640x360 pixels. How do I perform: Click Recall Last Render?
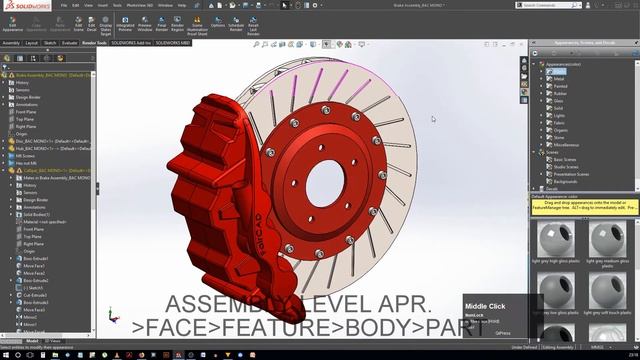253,26
